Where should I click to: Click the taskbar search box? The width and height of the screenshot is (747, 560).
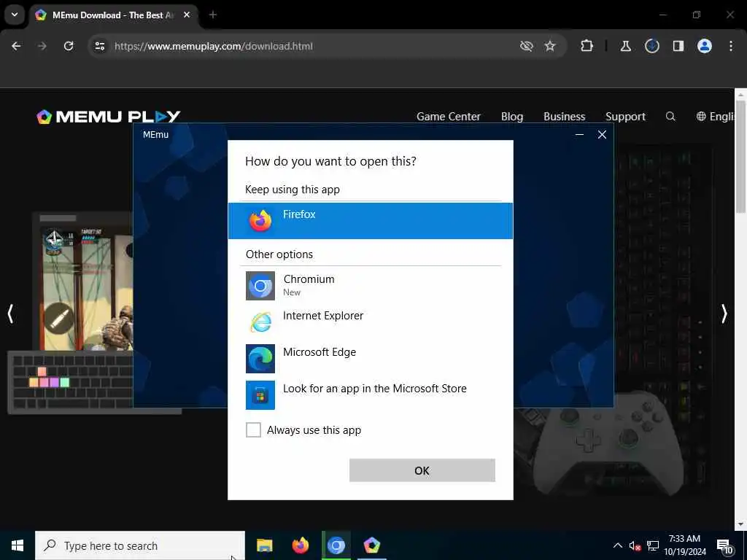tap(140, 545)
